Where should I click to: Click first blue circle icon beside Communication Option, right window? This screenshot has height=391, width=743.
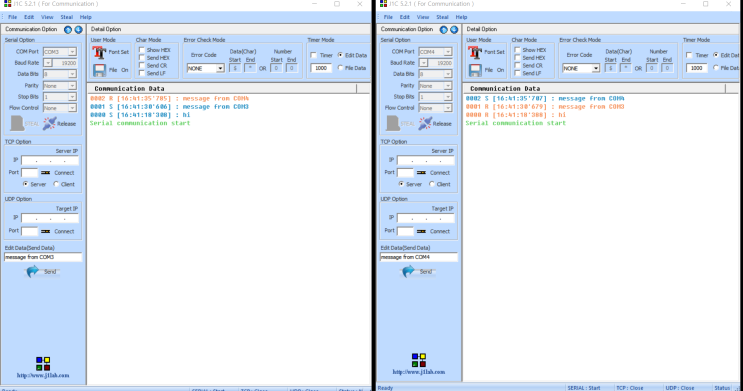pyautogui.click(x=444, y=30)
